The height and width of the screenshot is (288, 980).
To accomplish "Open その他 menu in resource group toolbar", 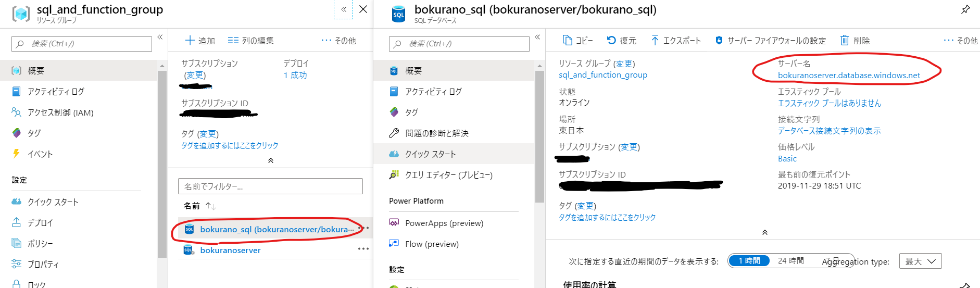I will pos(338,41).
